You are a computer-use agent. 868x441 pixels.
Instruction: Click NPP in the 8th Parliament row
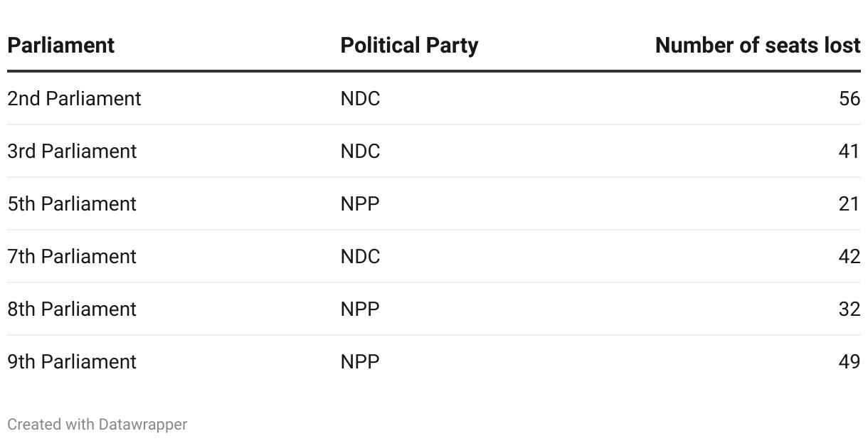pyautogui.click(x=360, y=309)
